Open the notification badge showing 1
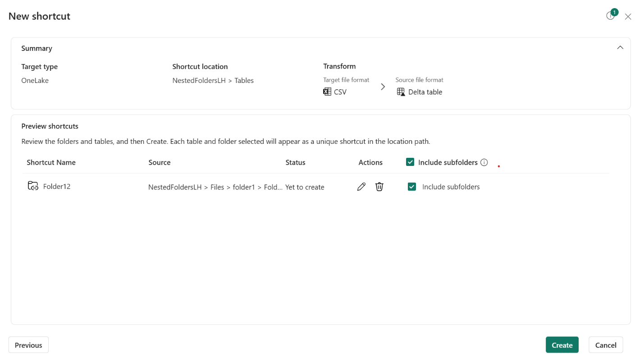 click(611, 15)
